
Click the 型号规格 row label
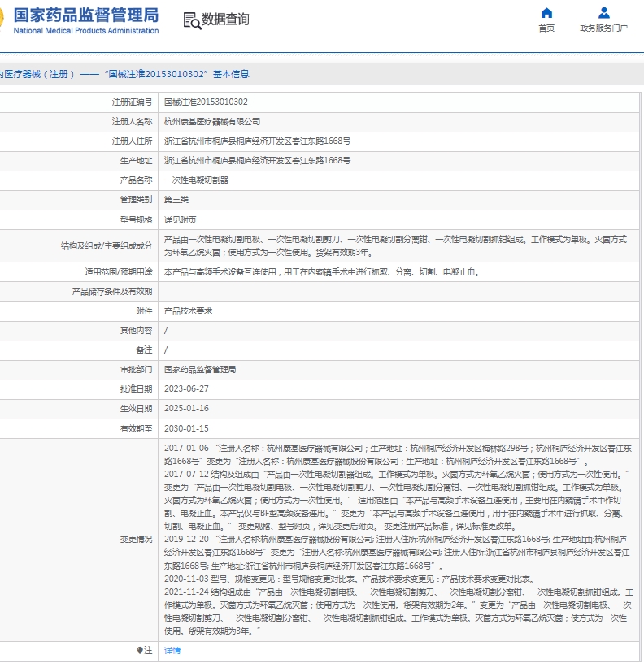[x=136, y=220]
